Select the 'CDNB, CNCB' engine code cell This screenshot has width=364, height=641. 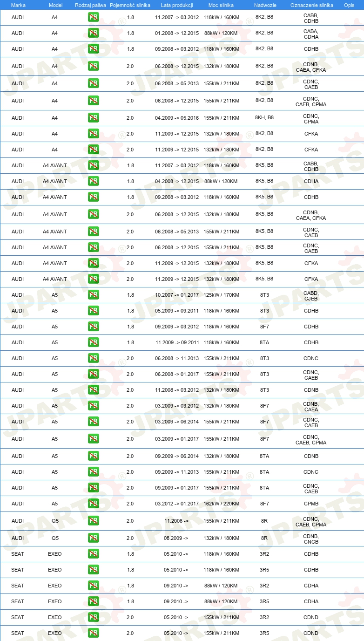point(311,539)
